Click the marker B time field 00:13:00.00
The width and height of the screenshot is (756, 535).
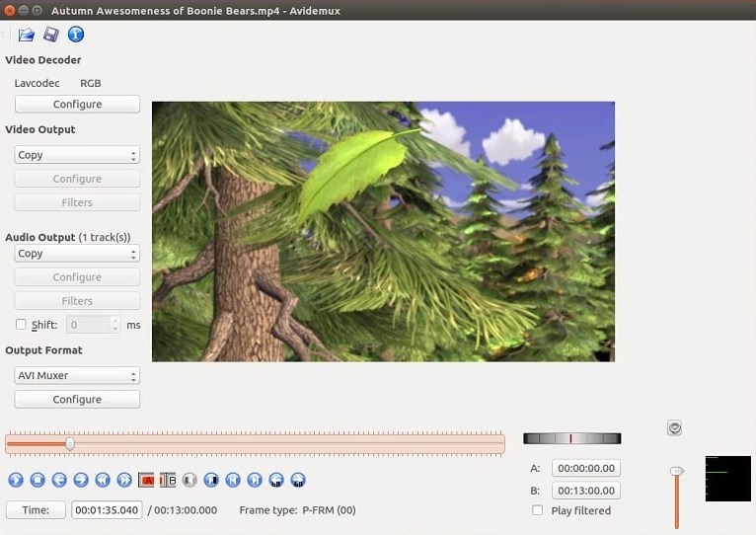[586, 491]
